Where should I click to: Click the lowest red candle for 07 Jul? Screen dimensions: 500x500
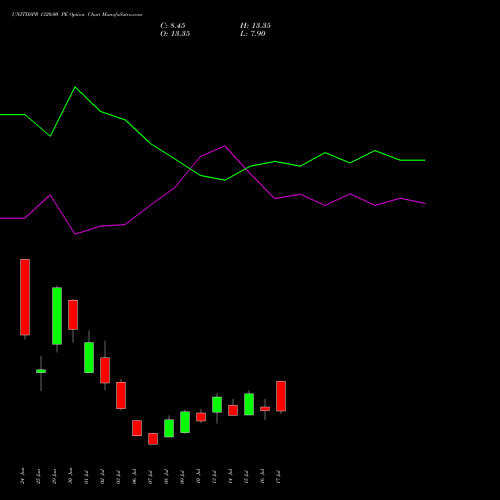point(153,439)
